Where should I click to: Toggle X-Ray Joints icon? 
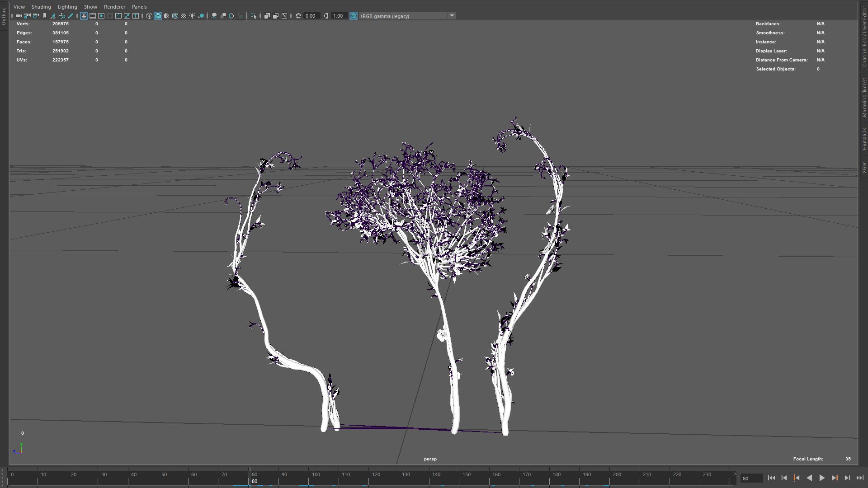284,16
